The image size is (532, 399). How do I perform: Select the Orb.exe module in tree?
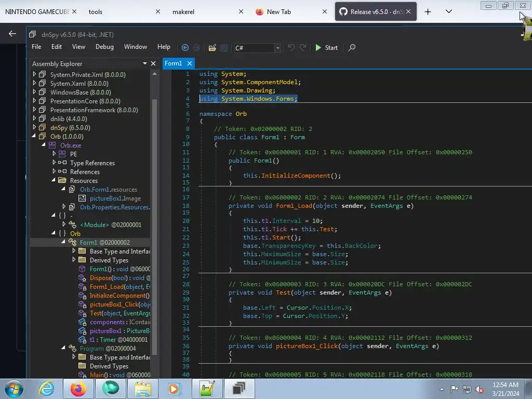[x=71, y=145]
